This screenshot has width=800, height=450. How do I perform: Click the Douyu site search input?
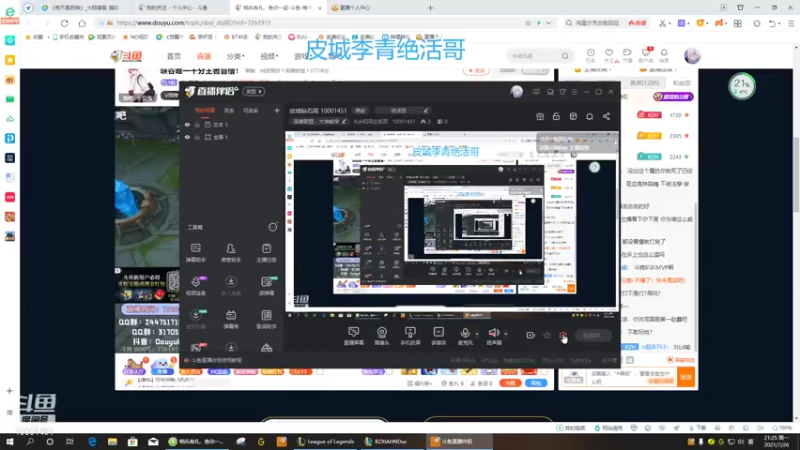(x=533, y=56)
